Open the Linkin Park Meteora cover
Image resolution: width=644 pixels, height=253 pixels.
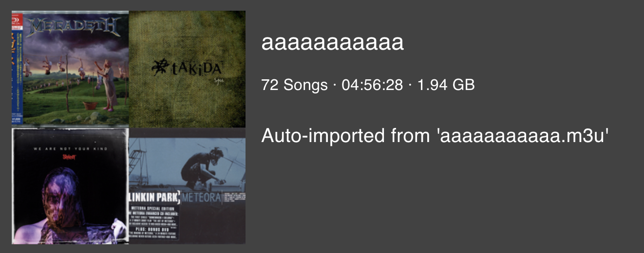click(187, 185)
